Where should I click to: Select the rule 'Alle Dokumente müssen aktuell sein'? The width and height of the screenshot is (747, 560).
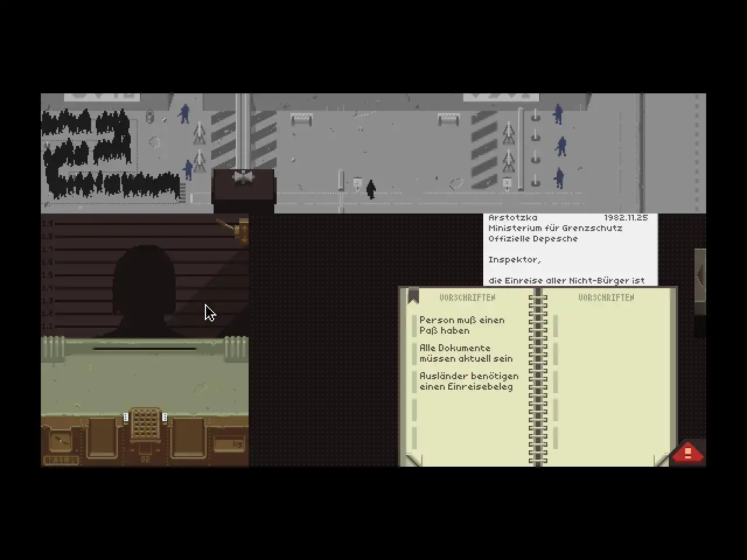pos(466,353)
